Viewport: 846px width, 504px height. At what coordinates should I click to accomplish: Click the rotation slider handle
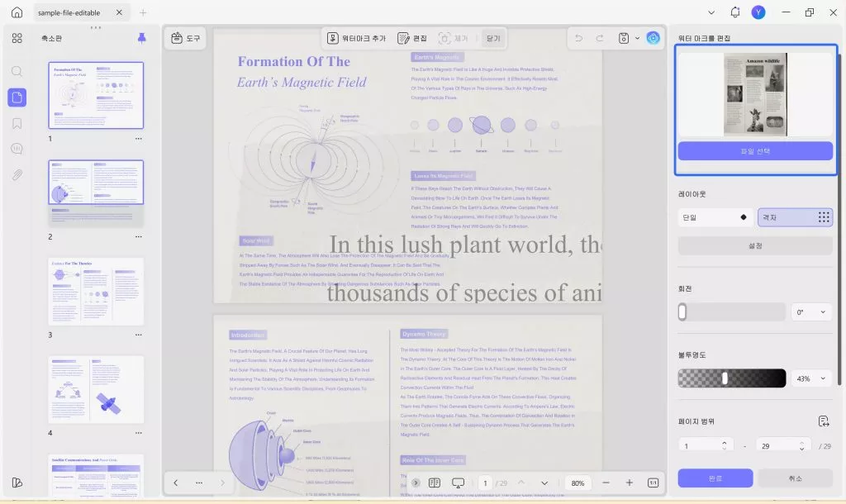(x=682, y=311)
